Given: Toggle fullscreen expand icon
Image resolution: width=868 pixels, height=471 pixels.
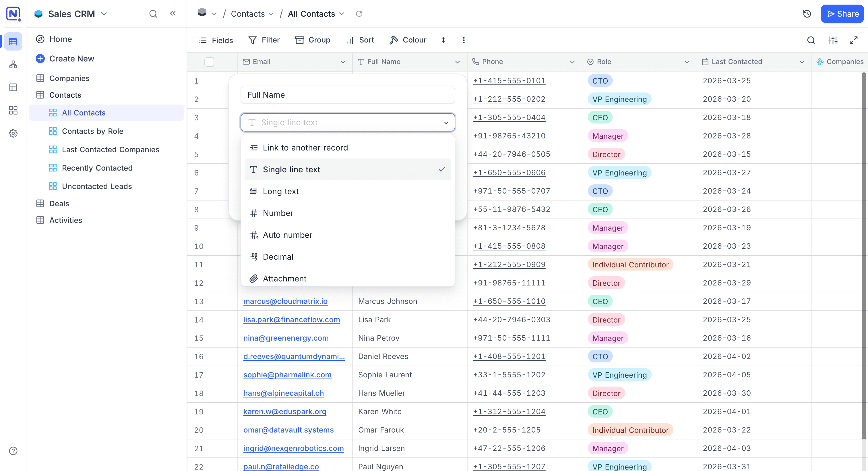Looking at the screenshot, I should tap(854, 40).
